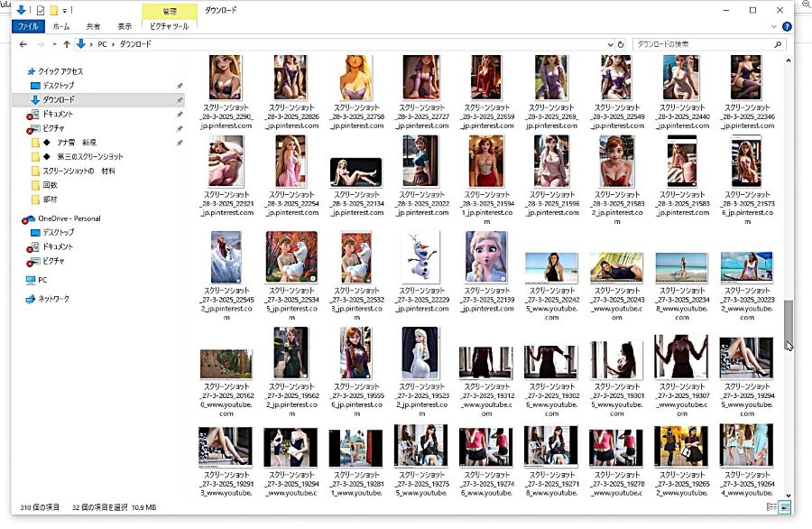812x529 pixels.
Task: Select beach file _27-3-2025_202348 www.youtube.com
Action: 682,285
